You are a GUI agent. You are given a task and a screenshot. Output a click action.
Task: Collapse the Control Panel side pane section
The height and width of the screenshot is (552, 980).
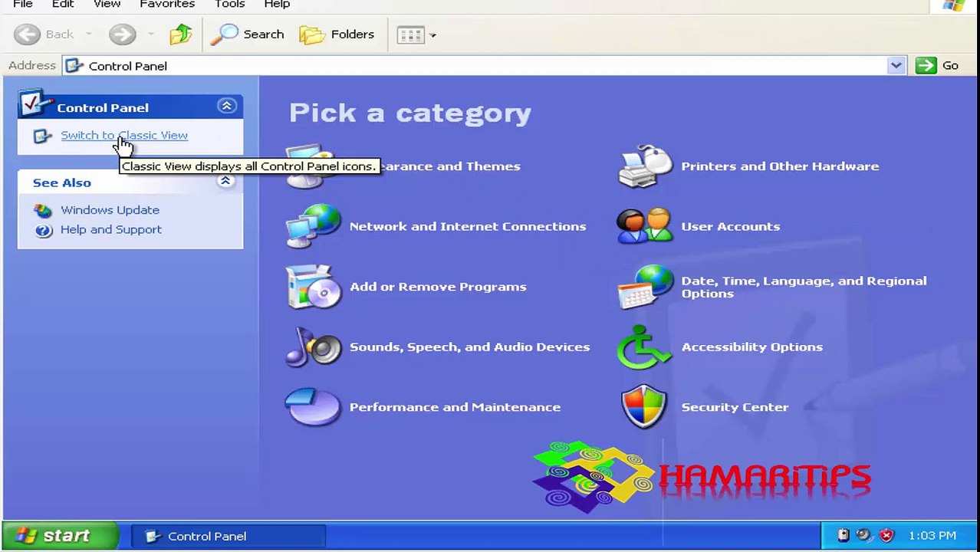click(226, 107)
